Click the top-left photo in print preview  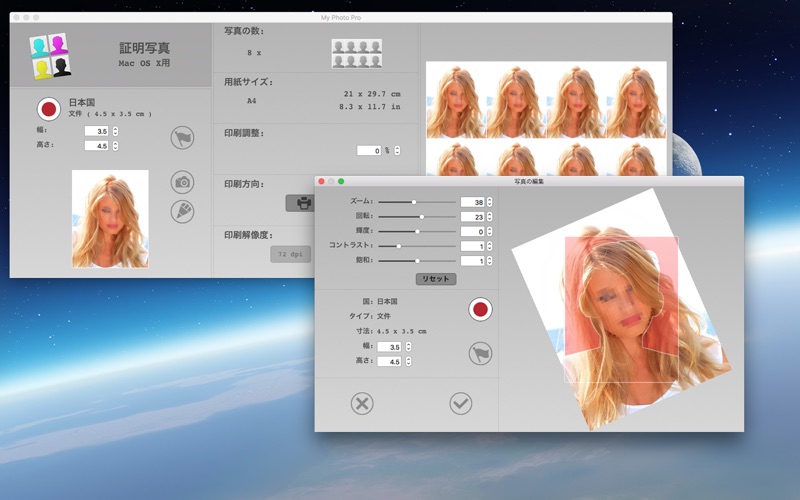point(456,101)
